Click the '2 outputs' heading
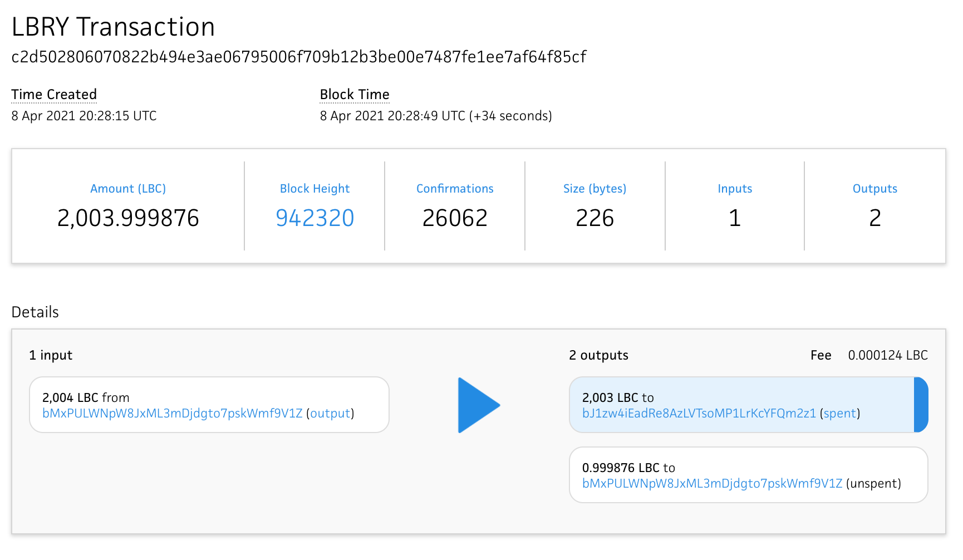963x560 pixels. point(598,355)
